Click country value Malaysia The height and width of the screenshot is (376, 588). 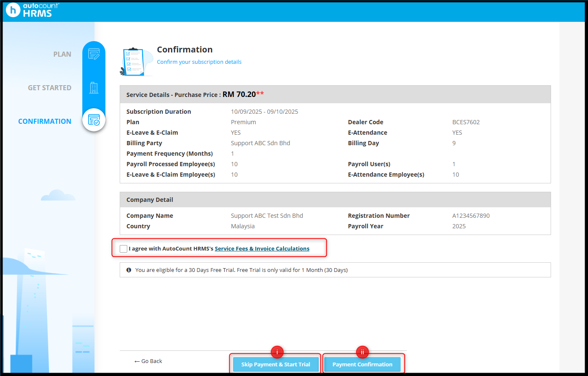point(243,226)
